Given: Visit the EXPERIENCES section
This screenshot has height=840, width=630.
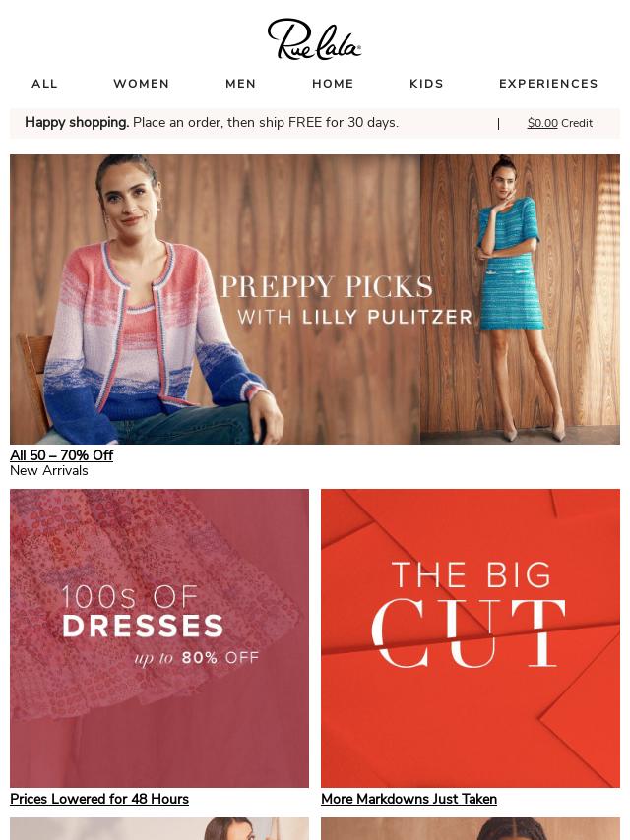Looking at the screenshot, I should click(x=548, y=84).
